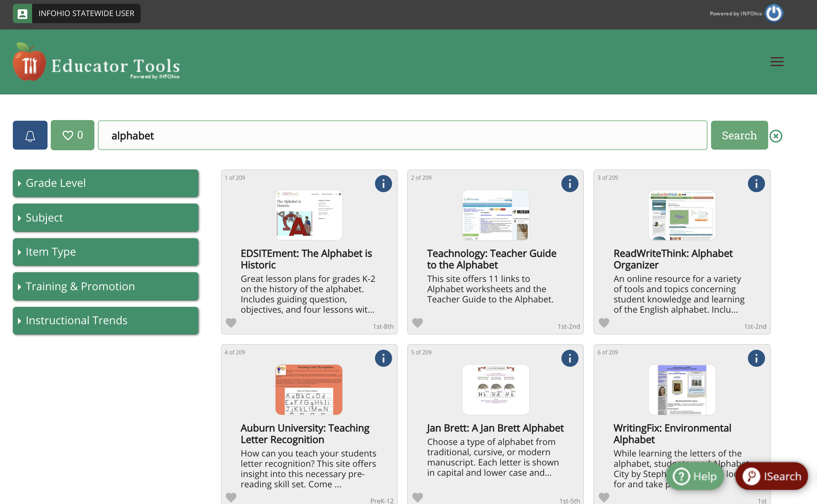Click the favorites heart counter icon
The image size is (817, 504).
coord(72,135)
